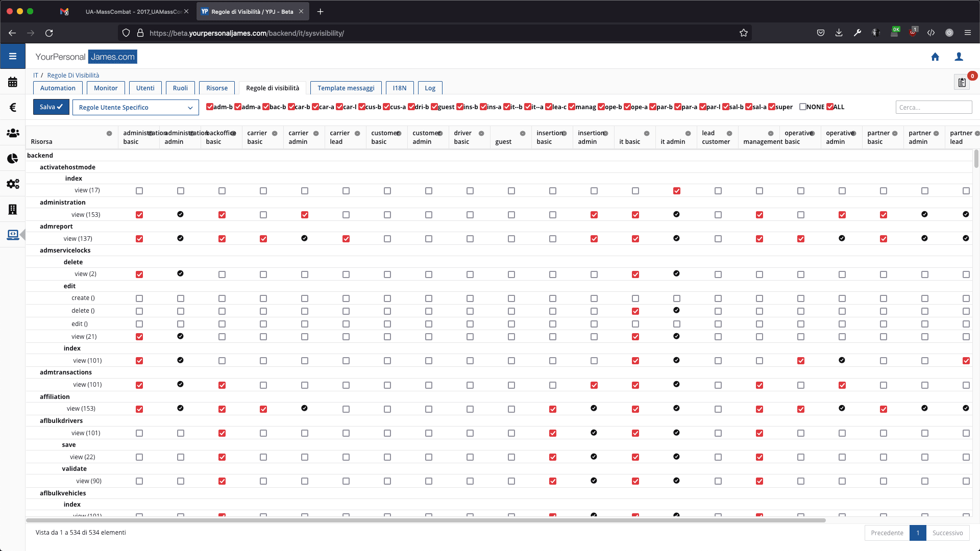
Task: Click the Regole Di Visibilità breadcrumb link
Action: tap(73, 75)
